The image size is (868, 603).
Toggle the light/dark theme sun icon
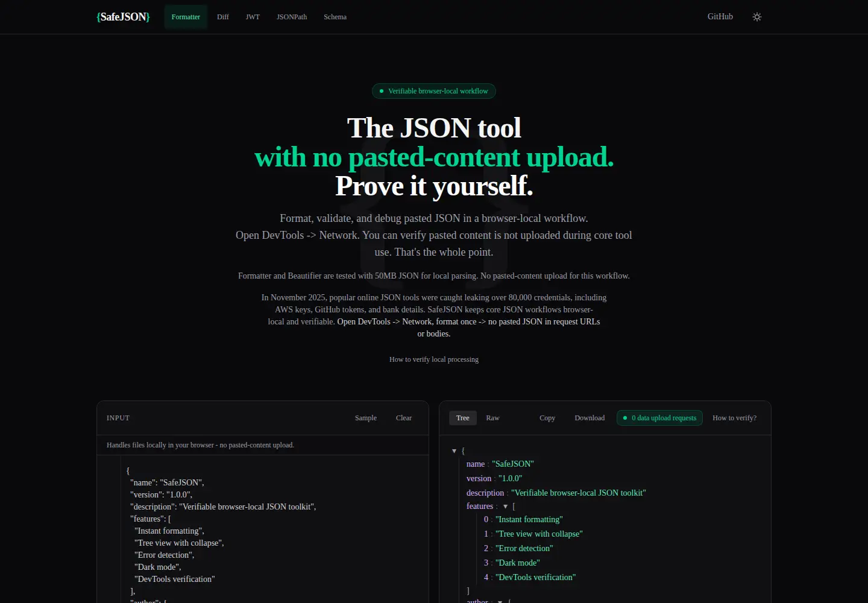click(x=757, y=17)
